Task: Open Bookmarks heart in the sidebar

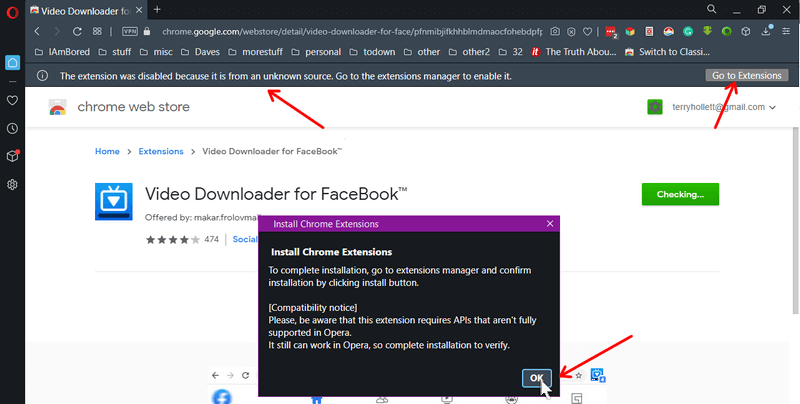Action: [x=12, y=100]
